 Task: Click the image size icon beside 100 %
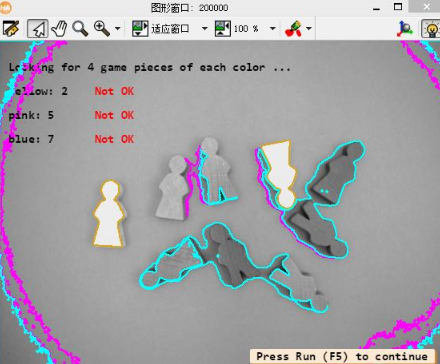point(223,29)
